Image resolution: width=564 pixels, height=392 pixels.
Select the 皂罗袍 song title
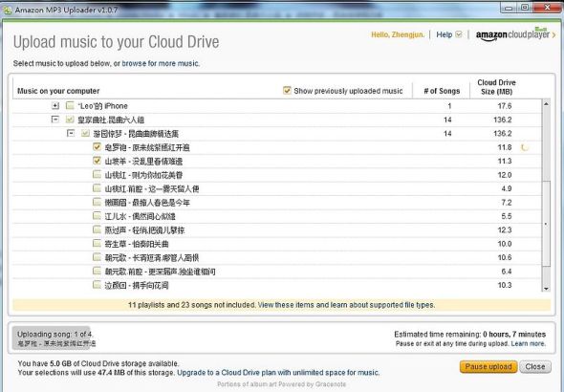click(147, 147)
